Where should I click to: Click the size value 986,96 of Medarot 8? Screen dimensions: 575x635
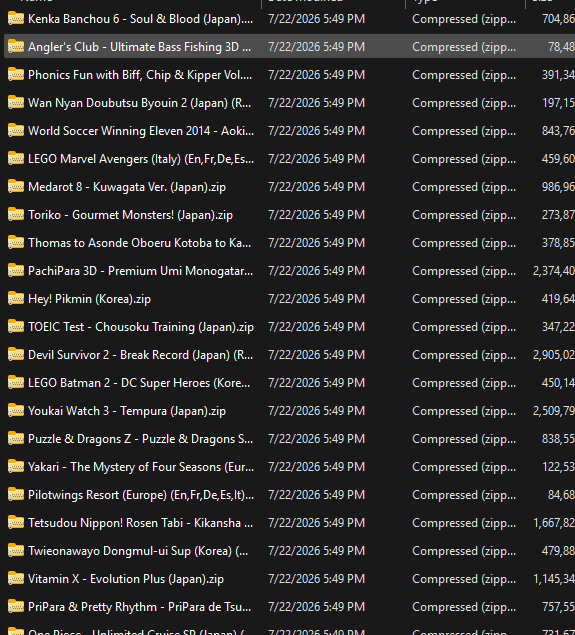(558, 187)
